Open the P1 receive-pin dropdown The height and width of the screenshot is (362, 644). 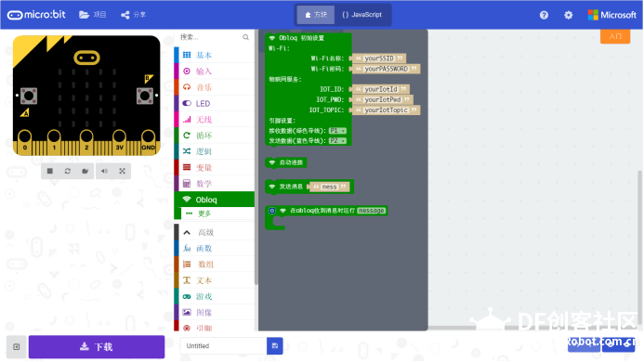[337, 131]
